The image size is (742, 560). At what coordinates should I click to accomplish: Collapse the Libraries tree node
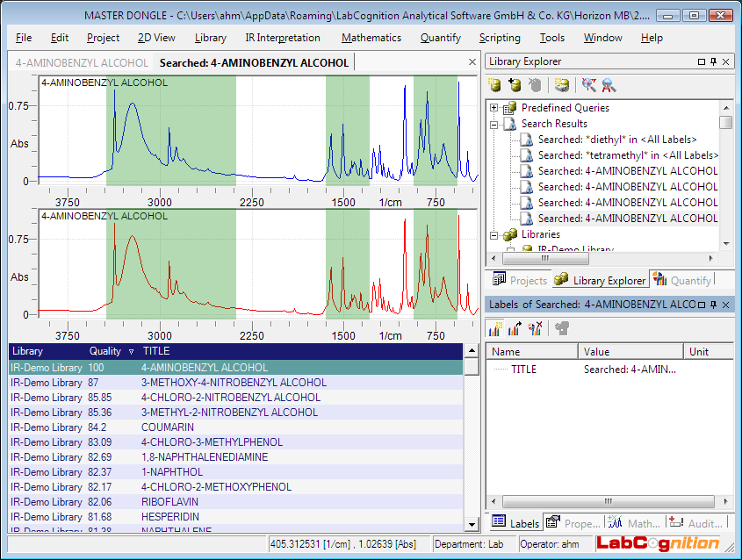[494, 234]
